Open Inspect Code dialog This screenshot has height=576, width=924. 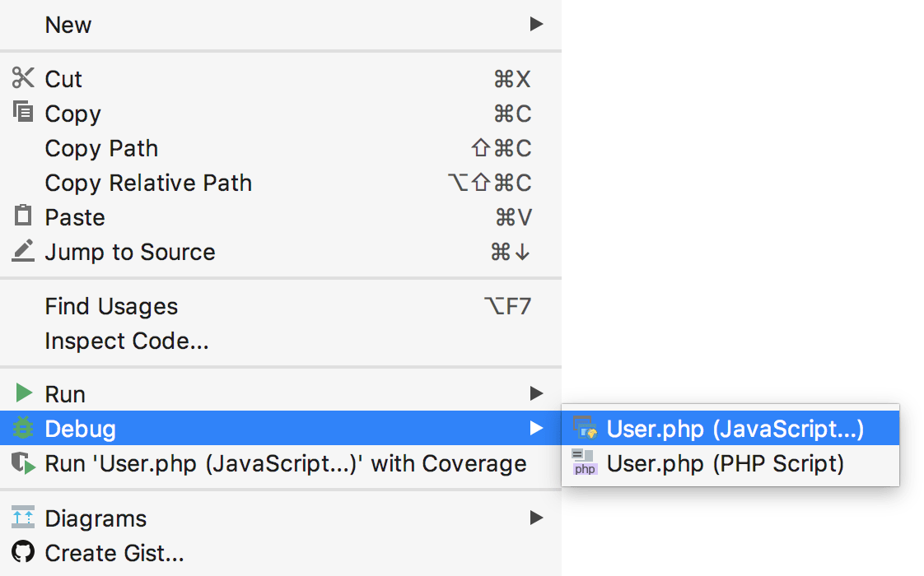127,340
